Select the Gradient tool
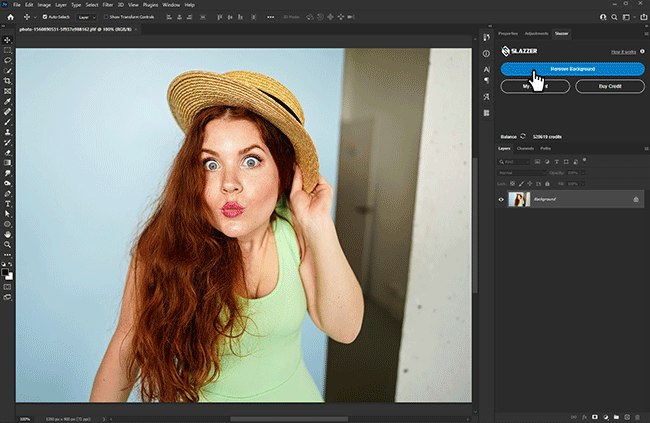 click(x=7, y=163)
